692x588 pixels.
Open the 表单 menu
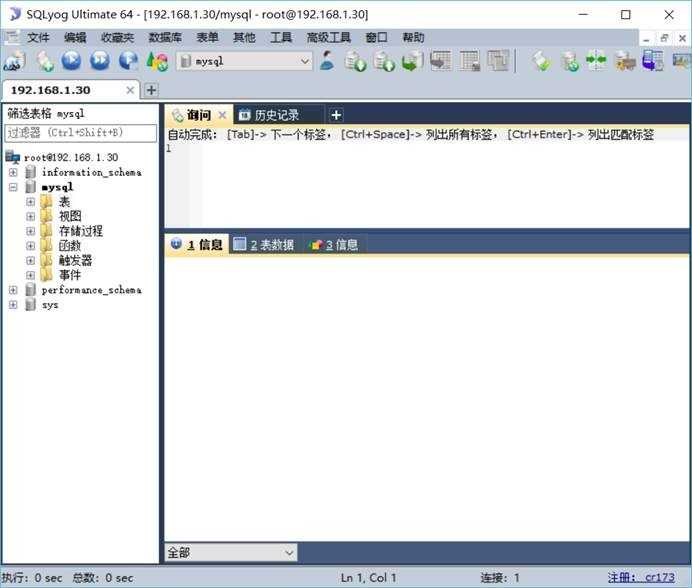coord(207,38)
